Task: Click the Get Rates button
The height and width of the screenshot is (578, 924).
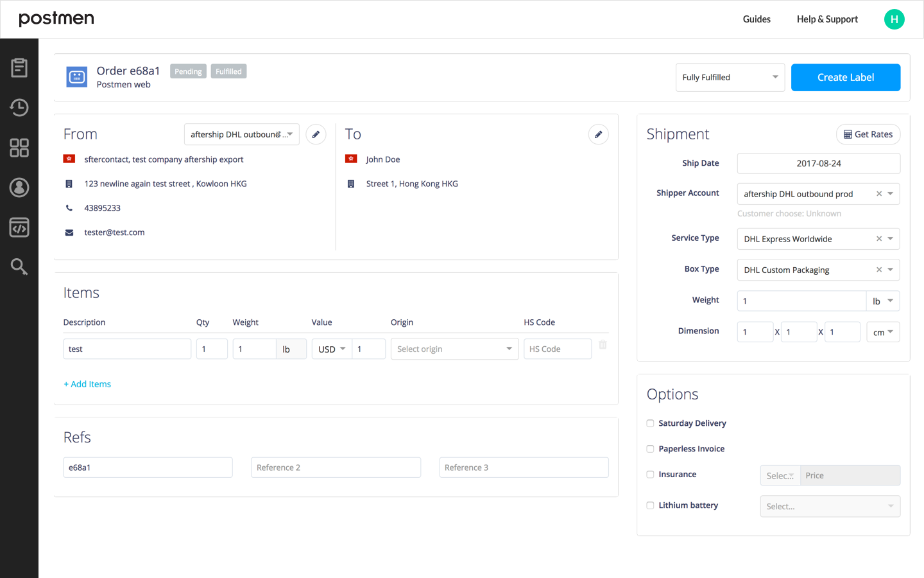Action: point(868,134)
